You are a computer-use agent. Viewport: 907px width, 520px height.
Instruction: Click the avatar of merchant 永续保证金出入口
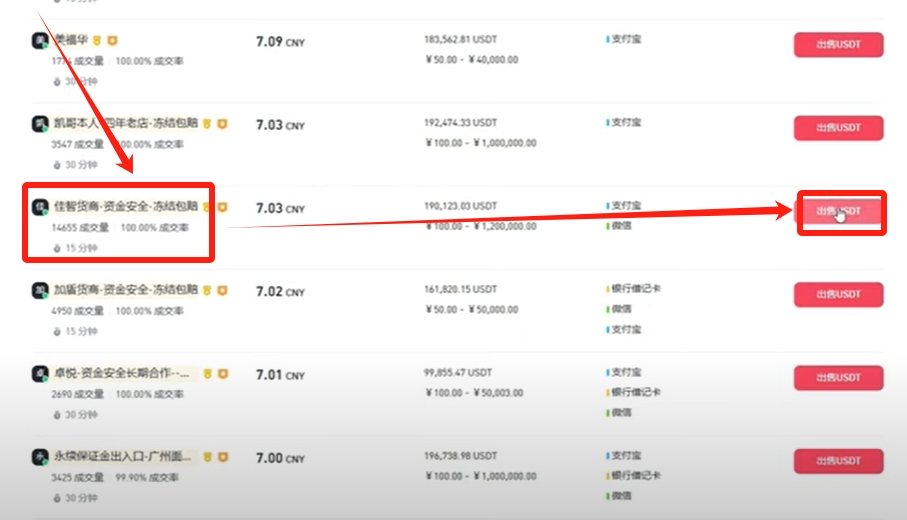[x=41, y=456]
